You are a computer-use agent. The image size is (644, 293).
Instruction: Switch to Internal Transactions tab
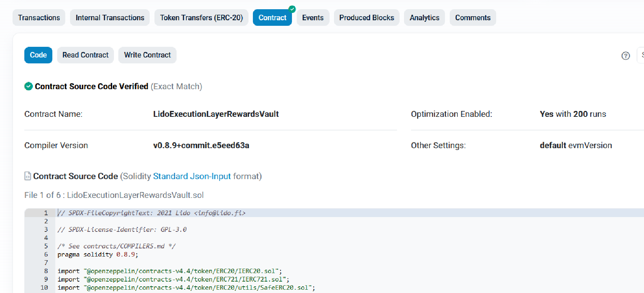[110, 18]
